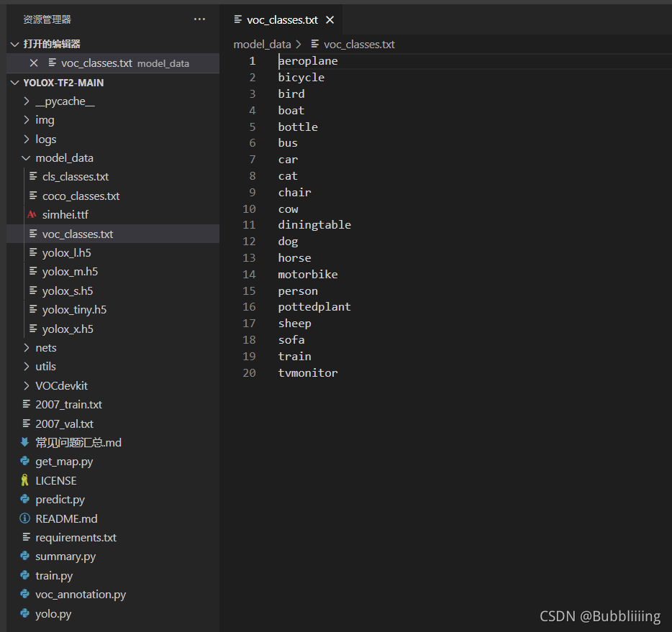This screenshot has width=672, height=632.
Task: Open requirements.txt file
Action: click(x=76, y=538)
